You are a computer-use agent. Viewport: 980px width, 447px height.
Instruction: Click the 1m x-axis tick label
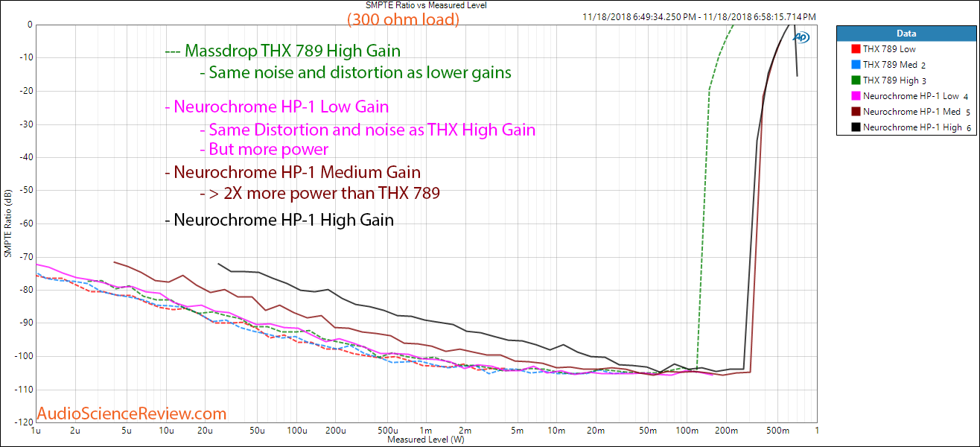[x=425, y=431]
